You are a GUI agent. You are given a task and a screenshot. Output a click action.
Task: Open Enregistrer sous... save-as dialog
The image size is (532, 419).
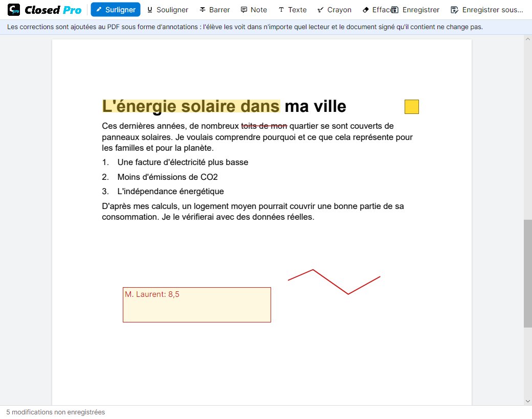487,10
